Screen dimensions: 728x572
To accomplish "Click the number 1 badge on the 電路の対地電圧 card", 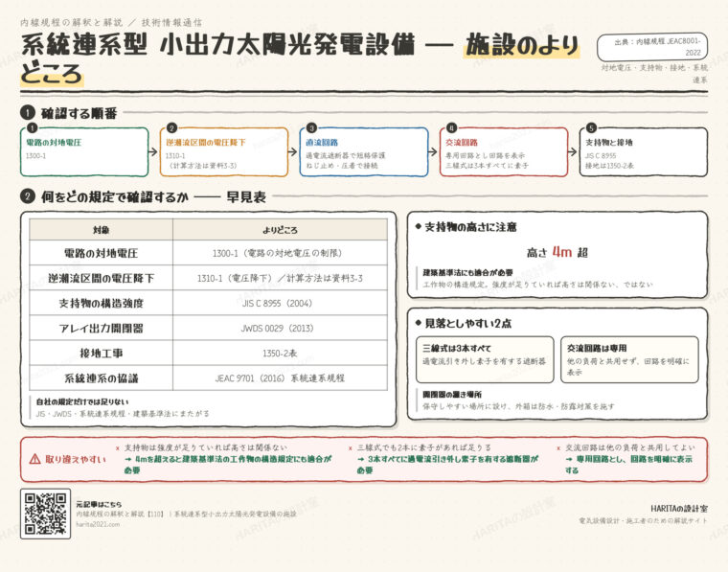I will tap(32, 127).
